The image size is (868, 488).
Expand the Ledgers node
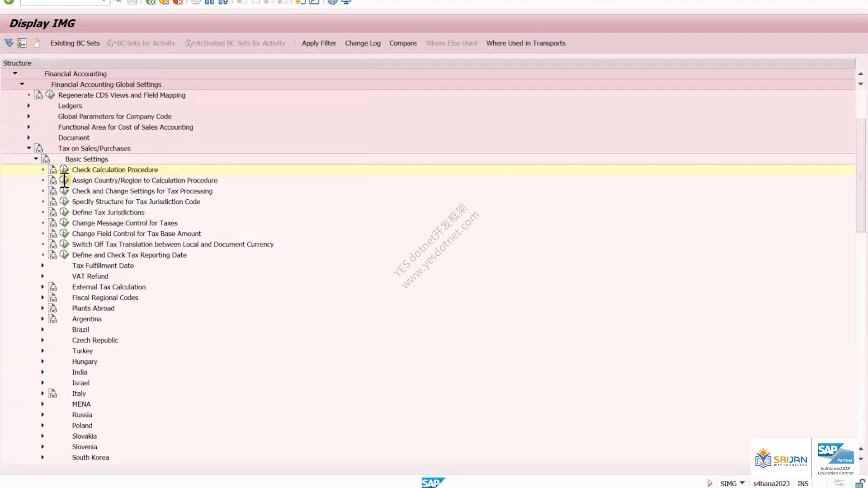pos(28,106)
